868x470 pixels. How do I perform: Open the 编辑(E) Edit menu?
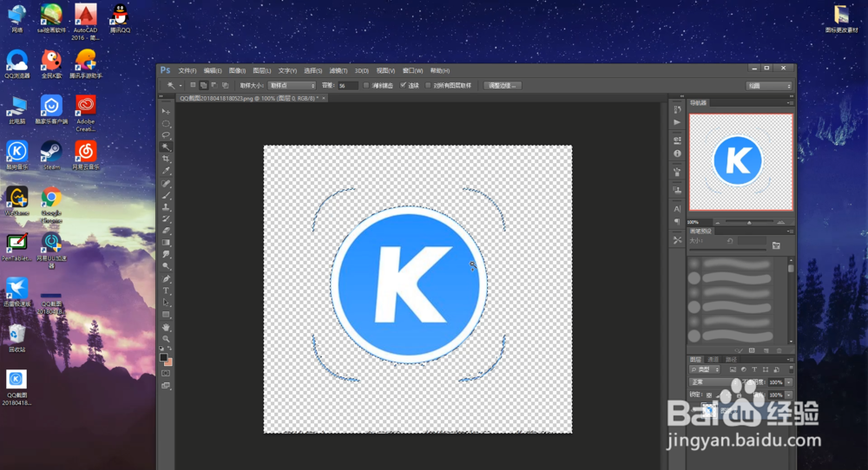coord(213,71)
